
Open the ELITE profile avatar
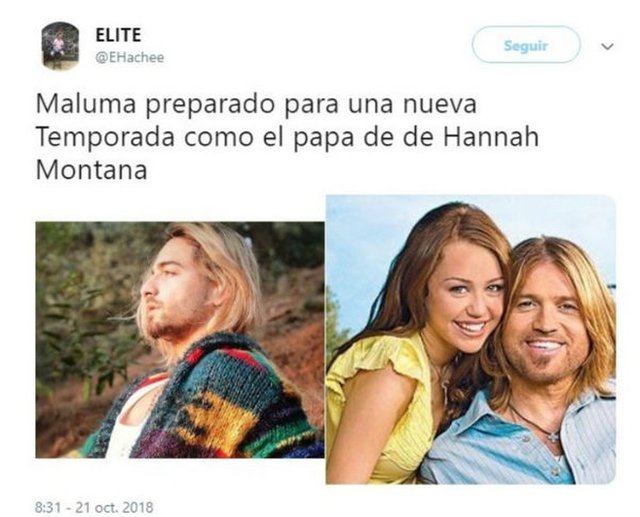tap(60, 45)
